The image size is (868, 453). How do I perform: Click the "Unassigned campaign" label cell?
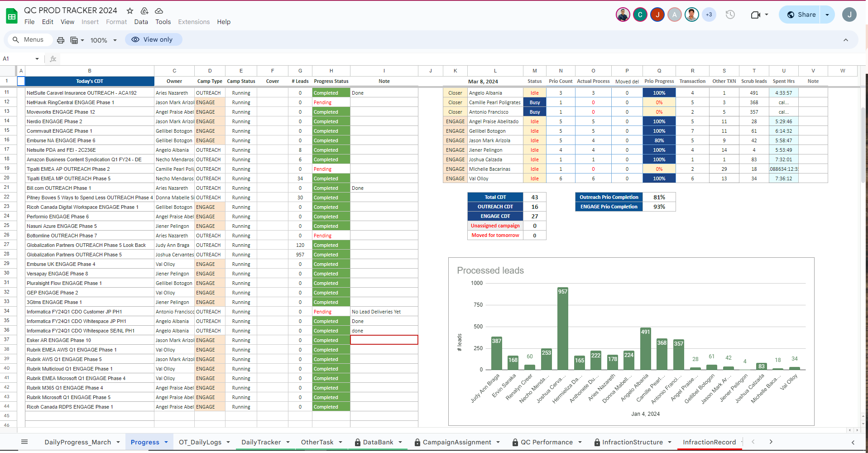(x=495, y=226)
